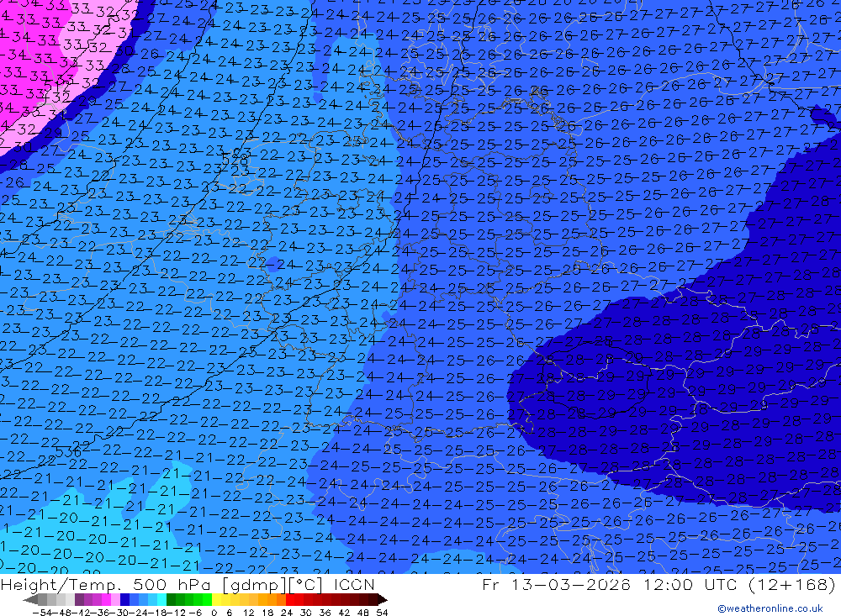The width and height of the screenshot is (841, 616).
Task: Click the '0' legend label
Action: coord(214,613)
